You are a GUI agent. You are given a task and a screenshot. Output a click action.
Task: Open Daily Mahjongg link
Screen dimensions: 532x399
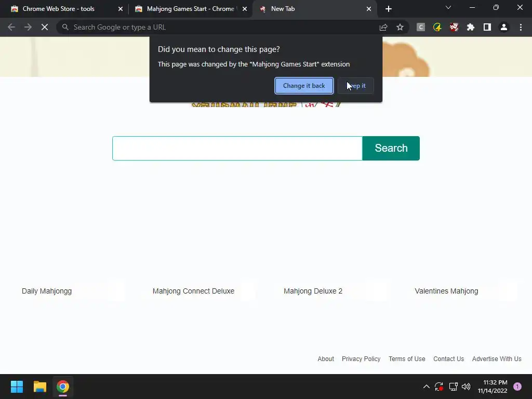(x=47, y=291)
